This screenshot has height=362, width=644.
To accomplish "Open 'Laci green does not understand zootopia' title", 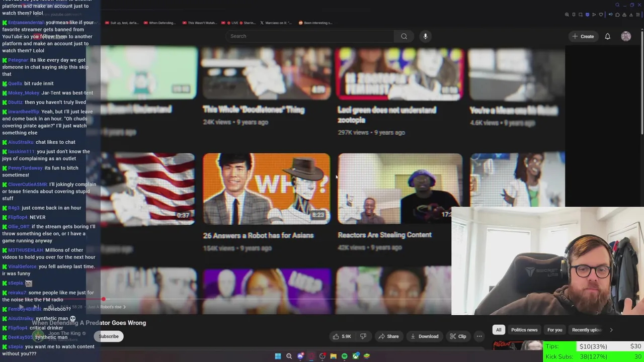I will (x=387, y=115).
